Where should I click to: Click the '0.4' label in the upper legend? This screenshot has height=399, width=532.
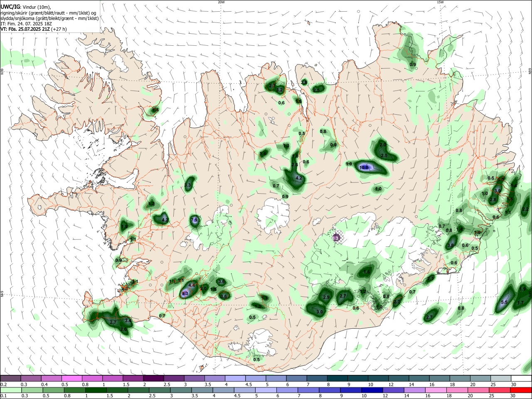click(x=44, y=384)
